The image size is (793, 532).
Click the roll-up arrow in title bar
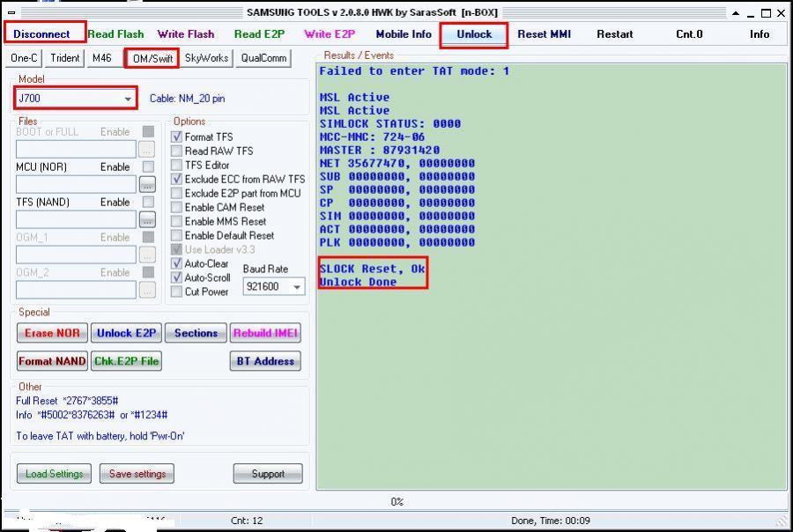tap(736, 12)
